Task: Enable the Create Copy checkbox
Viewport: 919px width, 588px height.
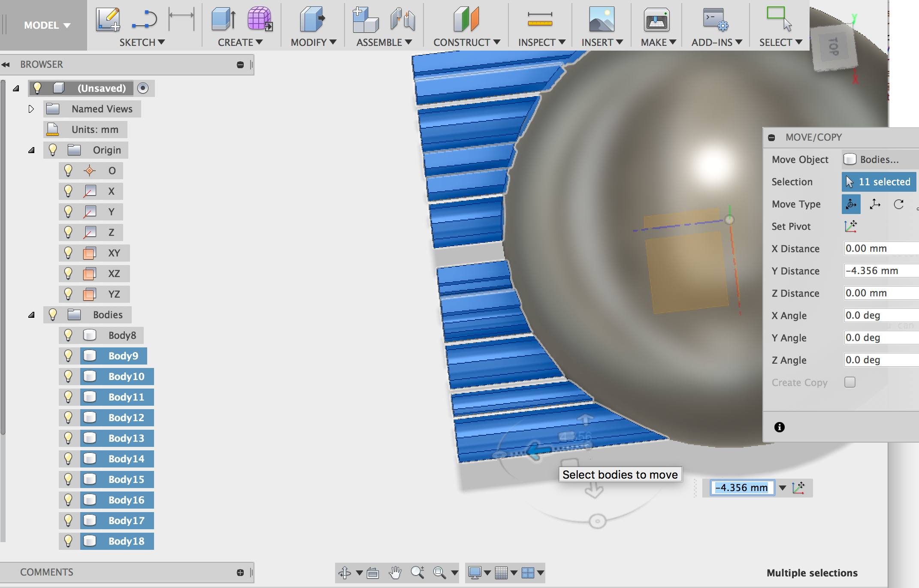Action: pyautogui.click(x=849, y=382)
